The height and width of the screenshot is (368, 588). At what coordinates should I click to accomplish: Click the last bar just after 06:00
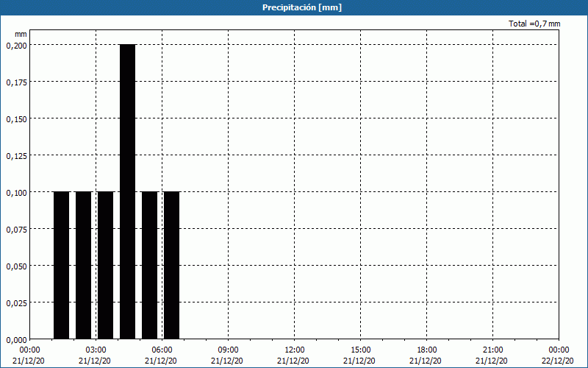tap(172, 265)
